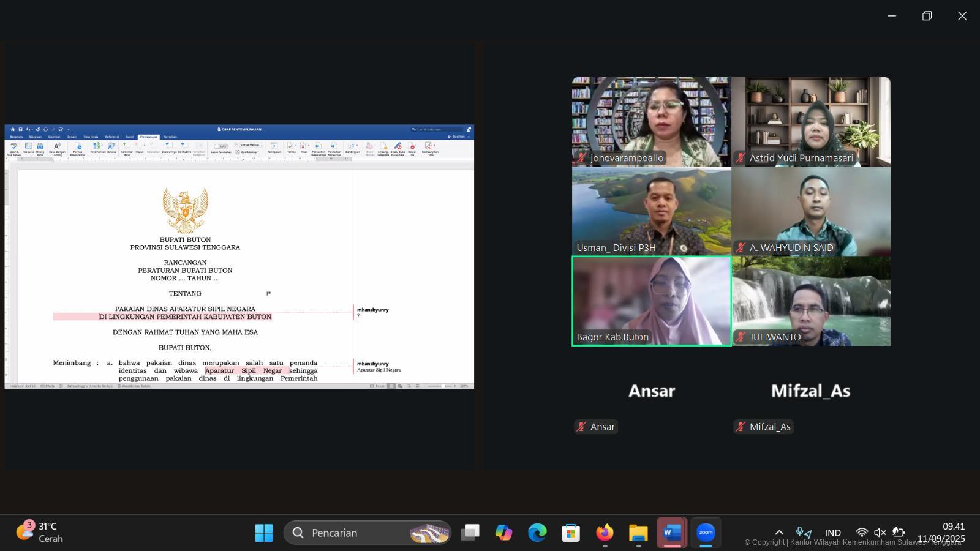Click the Terjemahkan translate icon

point(97,147)
